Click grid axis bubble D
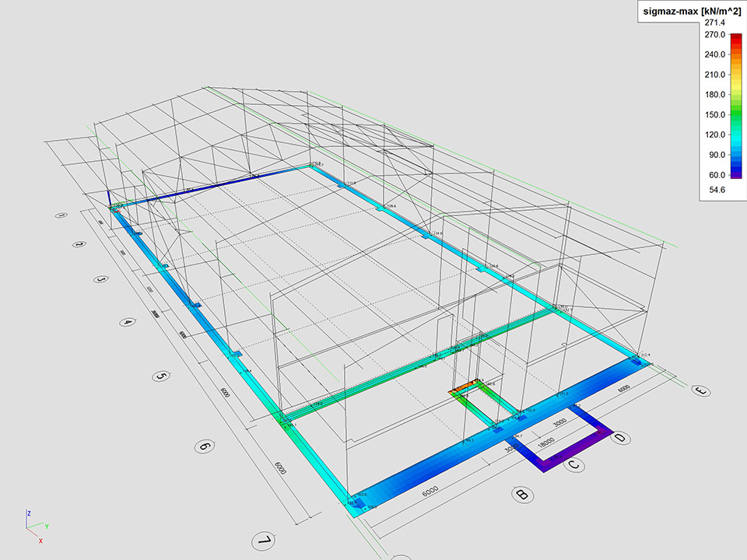 pyautogui.click(x=619, y=439)
